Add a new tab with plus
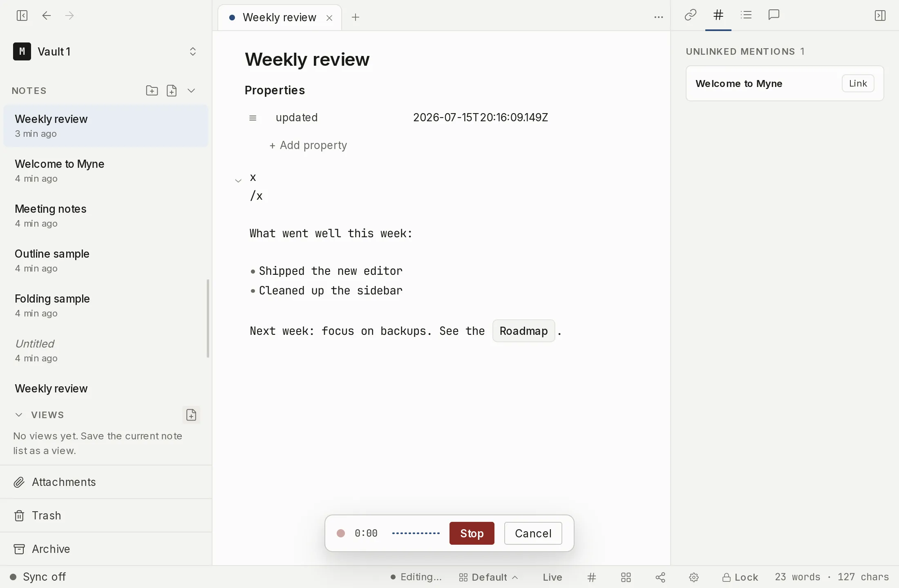 point(356,17)
